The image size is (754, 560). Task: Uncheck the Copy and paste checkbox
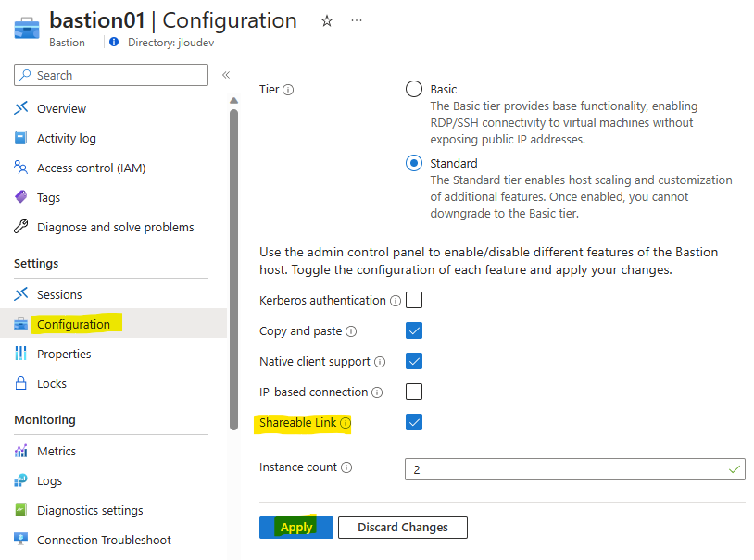pos(413,330)
